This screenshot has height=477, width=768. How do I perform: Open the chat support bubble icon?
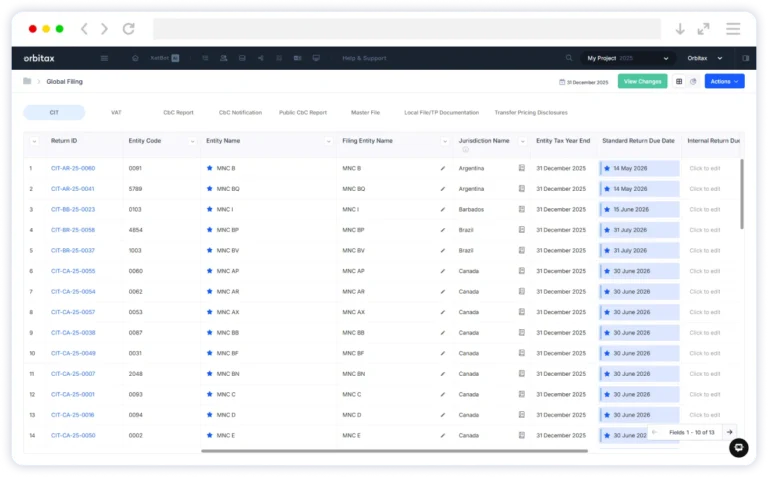738,447
